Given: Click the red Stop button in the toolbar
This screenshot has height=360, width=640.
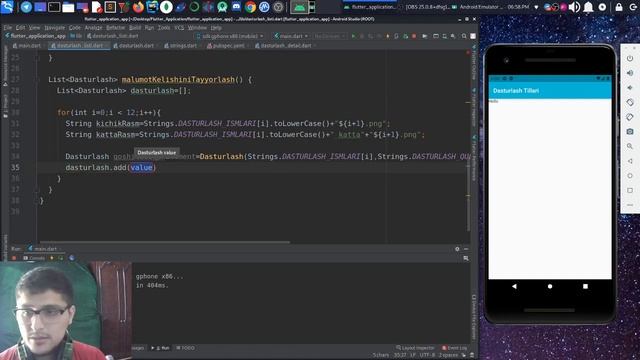Looking at the screenshot, I should pos(414,36).
